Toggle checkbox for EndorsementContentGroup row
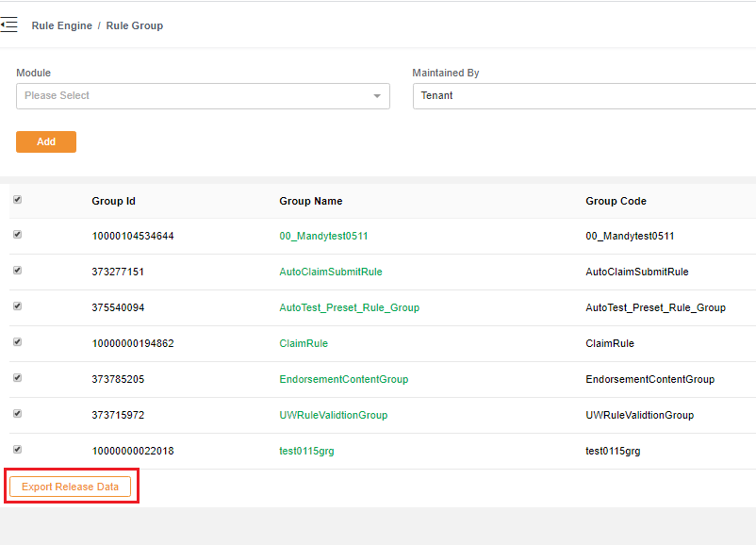Viewport: 756px width, 545px height. 17,378
